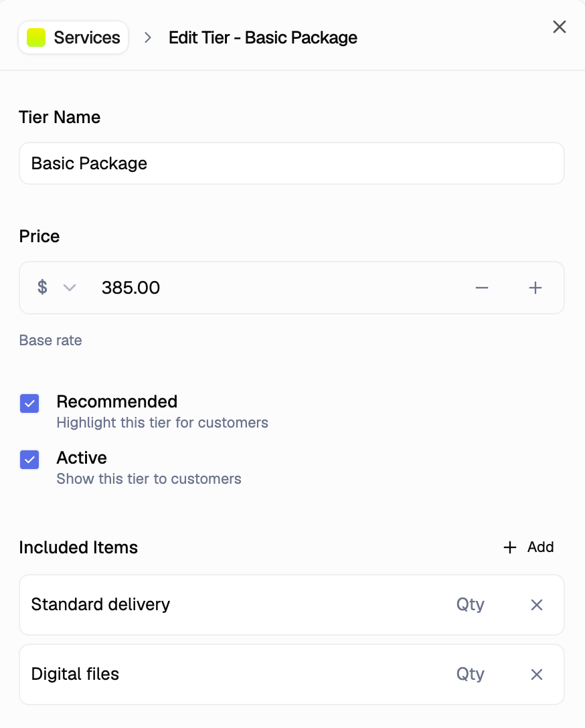Remove the Standard delivery item

[x=537, y=605]
